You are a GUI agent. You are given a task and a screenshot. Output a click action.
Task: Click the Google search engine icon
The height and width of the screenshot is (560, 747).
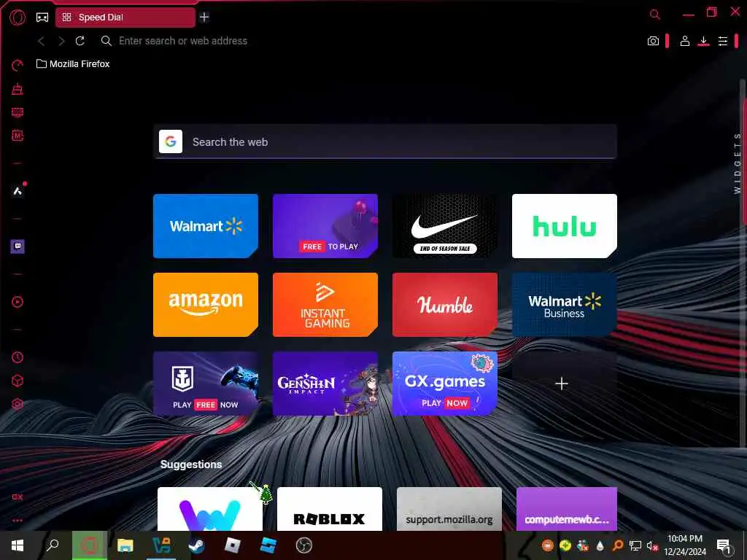click(171, 141)
